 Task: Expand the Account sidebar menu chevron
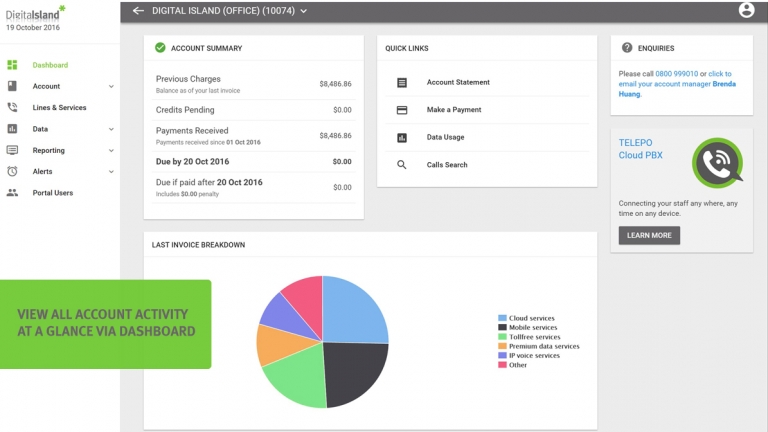point(111,86)
